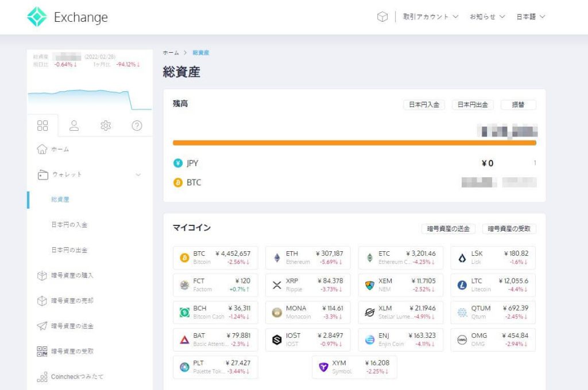Click the 総資産 breadcrumb link
The image size is (588, 390).
(200, 53)
